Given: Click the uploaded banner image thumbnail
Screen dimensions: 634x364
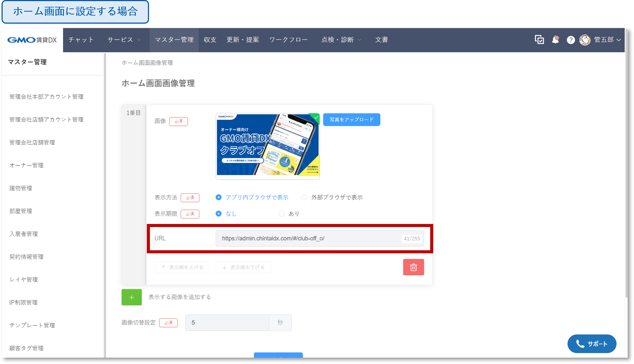Looking at the screenshot, I should pos(268,146).
